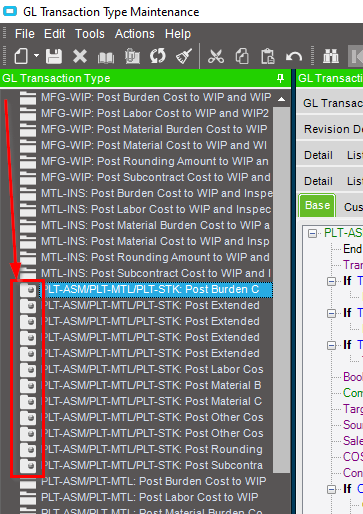Save using the floppy disk icon
This screenshot has height=514, width=363.
point(54,56)
